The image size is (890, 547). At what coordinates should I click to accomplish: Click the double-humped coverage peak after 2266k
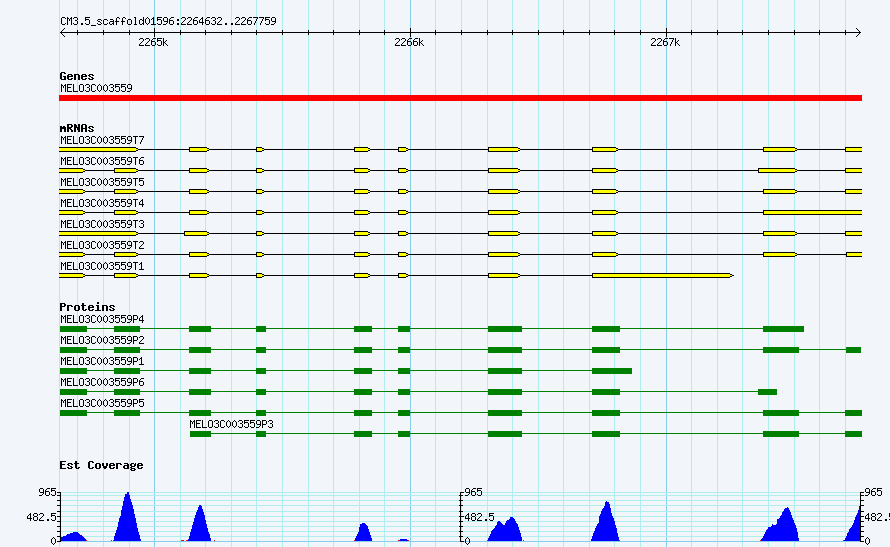506,530
